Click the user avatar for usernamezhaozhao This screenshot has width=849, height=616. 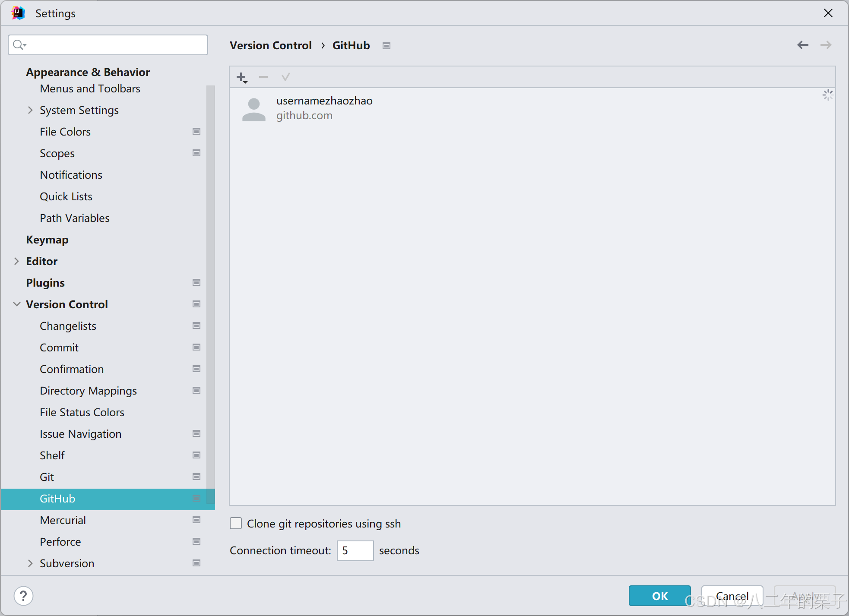tap(254, 109)
